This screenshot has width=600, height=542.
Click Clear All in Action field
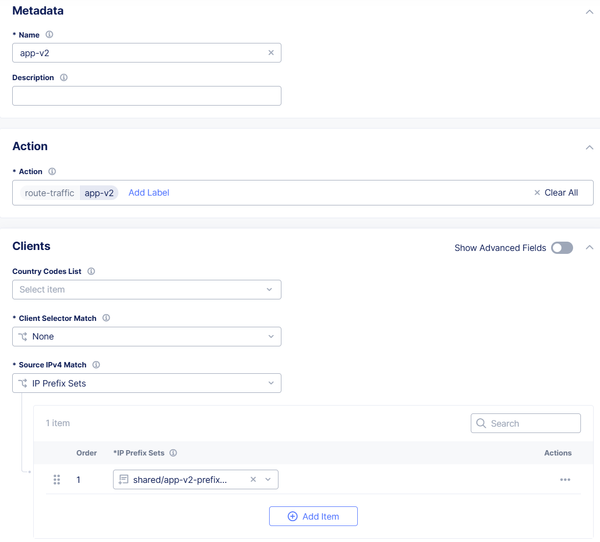click(x=556, y=193)
